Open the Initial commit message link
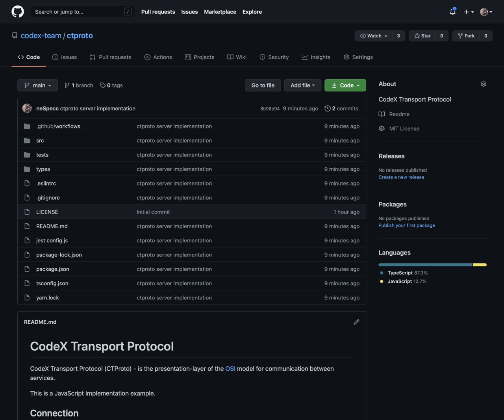 [153, 212]
